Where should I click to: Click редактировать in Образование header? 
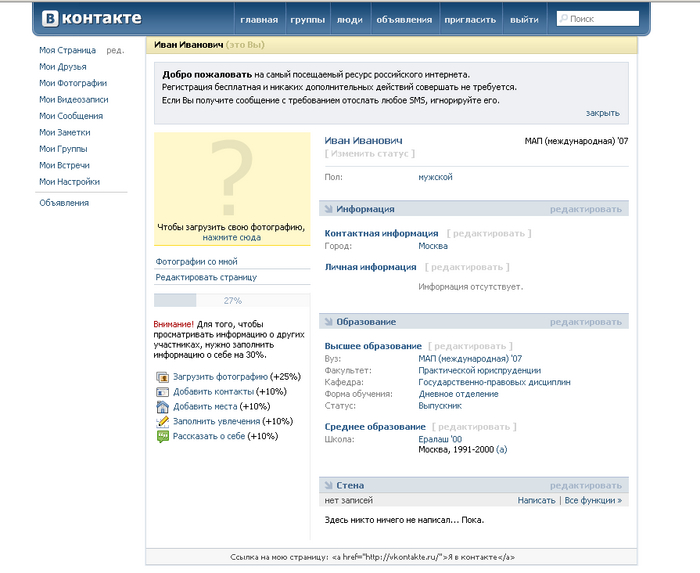click(x=586, y=322)
